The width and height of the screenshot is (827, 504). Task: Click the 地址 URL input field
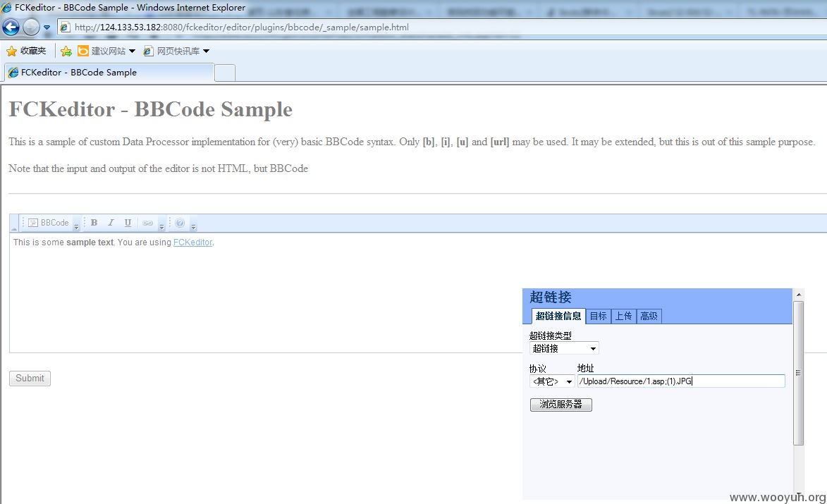tap(681, 381)
